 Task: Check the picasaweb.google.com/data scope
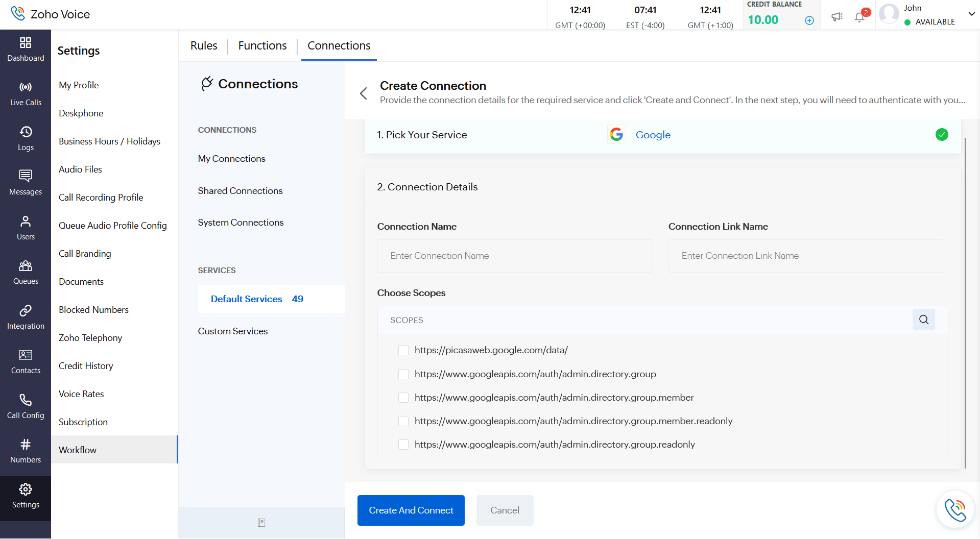tap(403, 350)
